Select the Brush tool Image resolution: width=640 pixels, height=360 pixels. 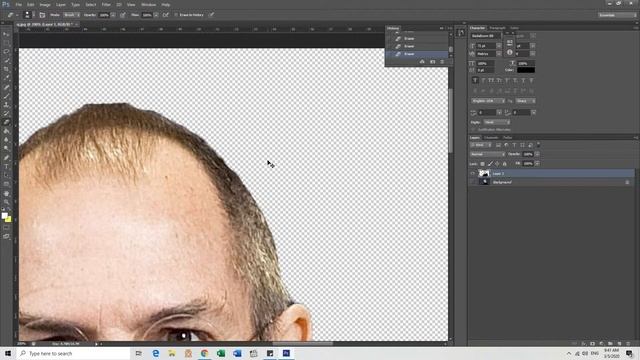(6, 96)
